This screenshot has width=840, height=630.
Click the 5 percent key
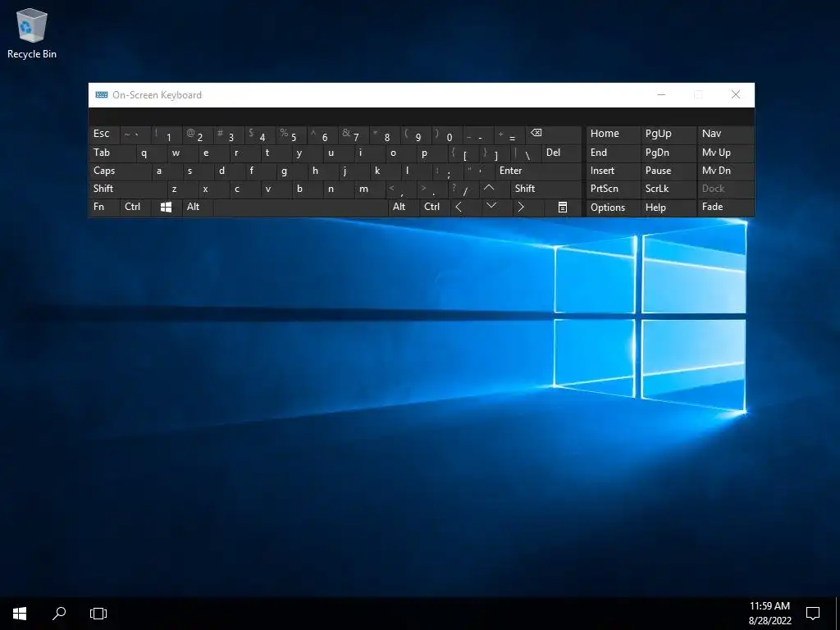coord(291,134)
